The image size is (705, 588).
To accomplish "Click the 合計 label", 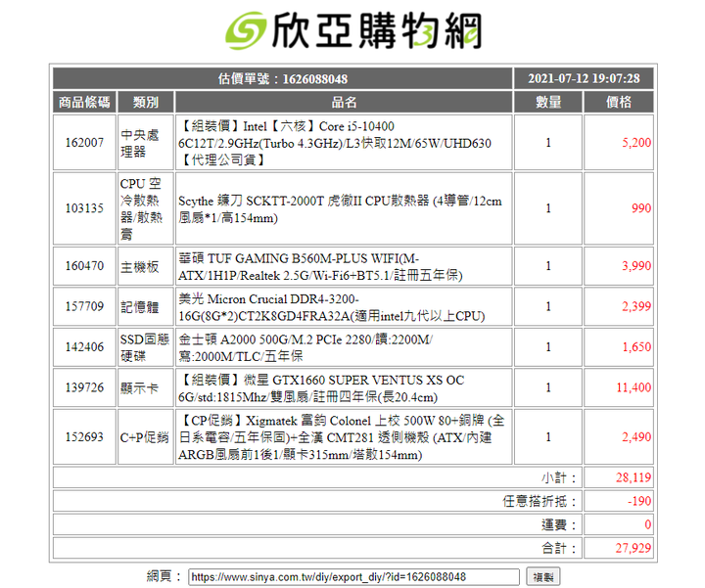I will click(559, 548).
